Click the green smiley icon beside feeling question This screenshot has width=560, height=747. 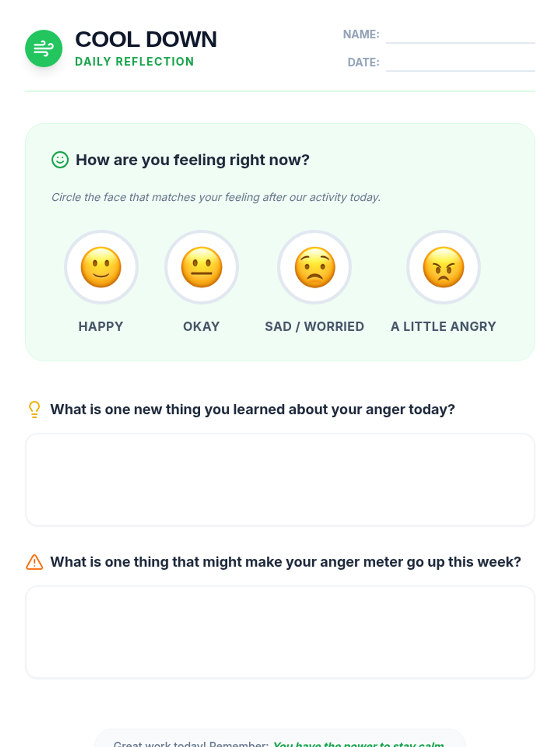pyautogui.click(x=60, y=160)
